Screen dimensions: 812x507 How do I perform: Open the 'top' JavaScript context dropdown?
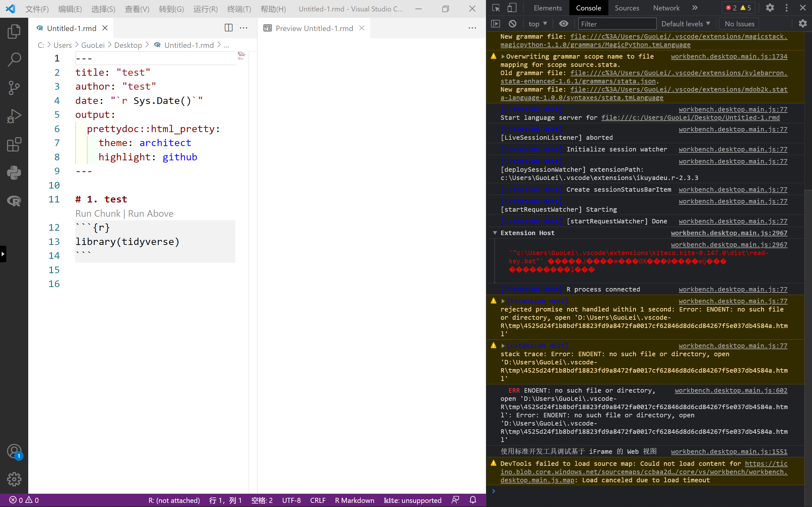(538, 23)
